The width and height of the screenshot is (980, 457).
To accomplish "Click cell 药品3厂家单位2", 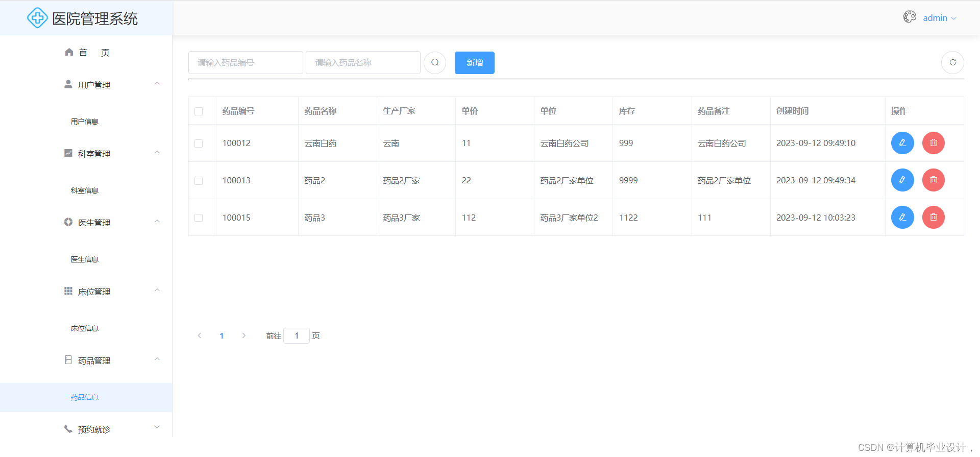I will click(x=569, y=218).
